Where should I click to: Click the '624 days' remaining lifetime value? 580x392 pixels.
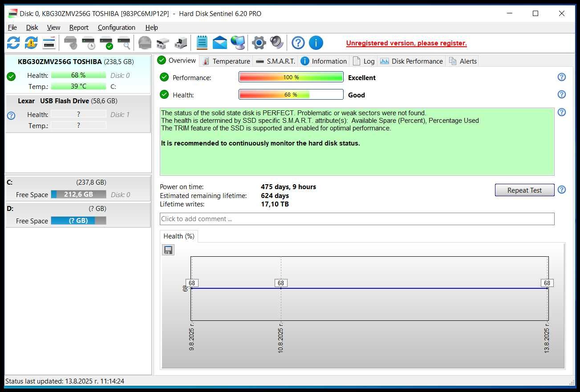pos(275,196)
